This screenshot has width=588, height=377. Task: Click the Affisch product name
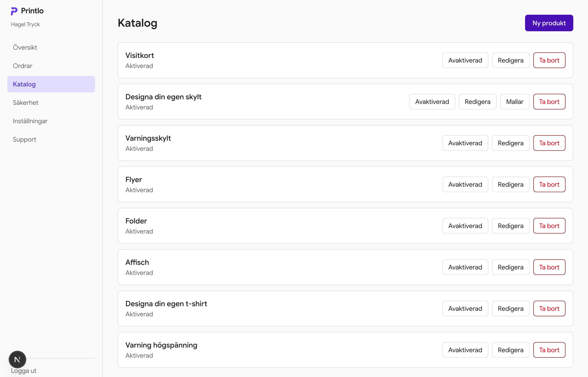pos(137,262)
